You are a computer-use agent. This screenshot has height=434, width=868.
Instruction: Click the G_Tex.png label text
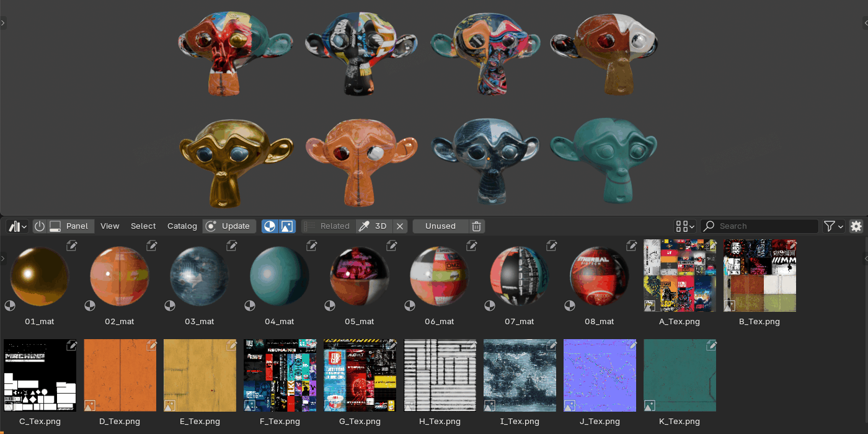[x=360, y=421]
